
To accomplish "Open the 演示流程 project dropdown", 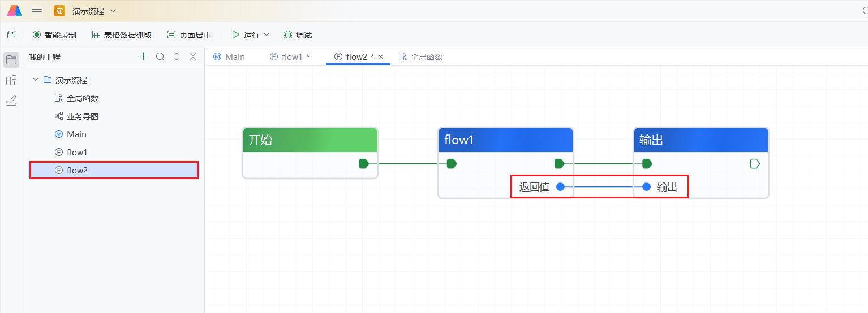I will coord(113,11).
